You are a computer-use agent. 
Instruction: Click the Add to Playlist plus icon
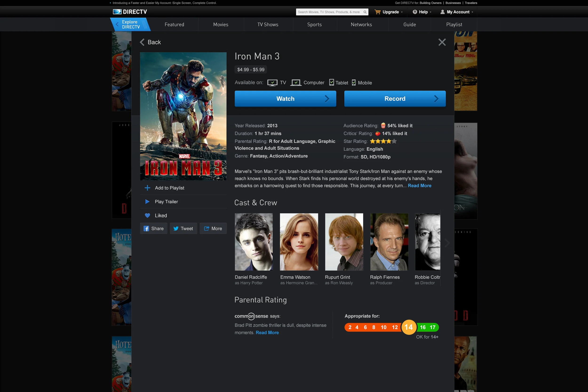[x=147, y=188]
